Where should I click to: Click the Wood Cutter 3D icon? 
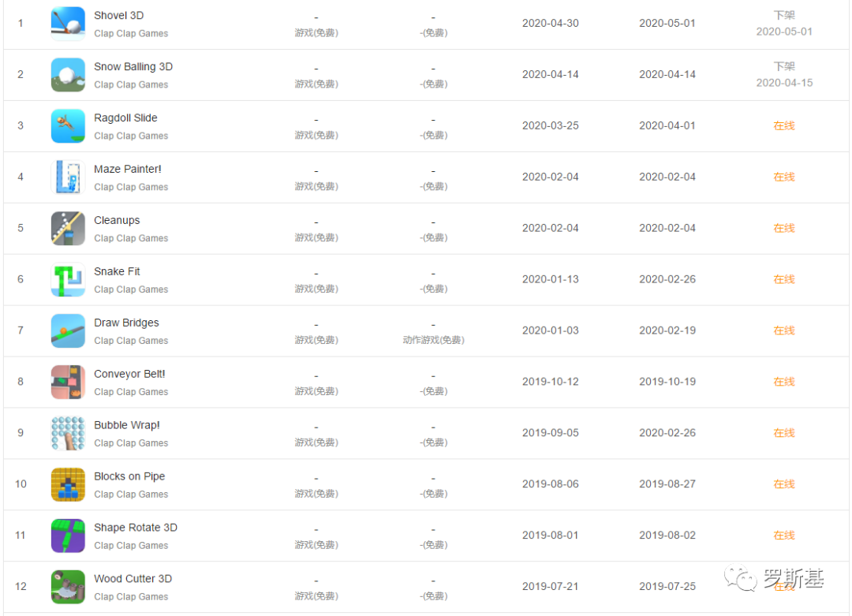point(68,587)
